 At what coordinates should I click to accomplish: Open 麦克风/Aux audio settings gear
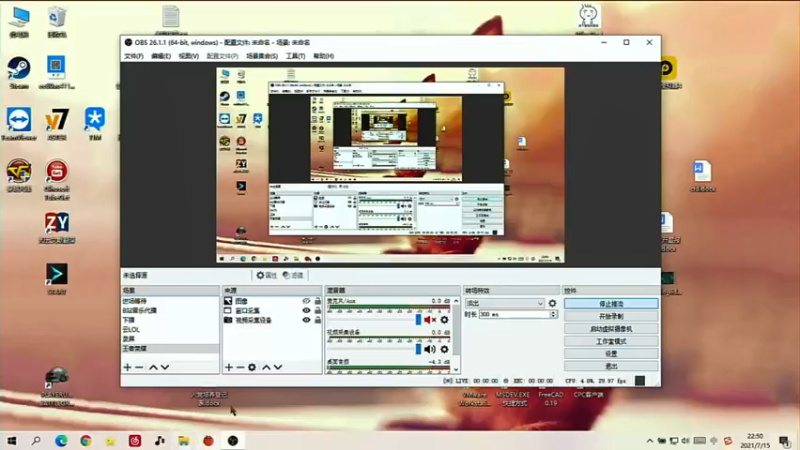point(444,320)
